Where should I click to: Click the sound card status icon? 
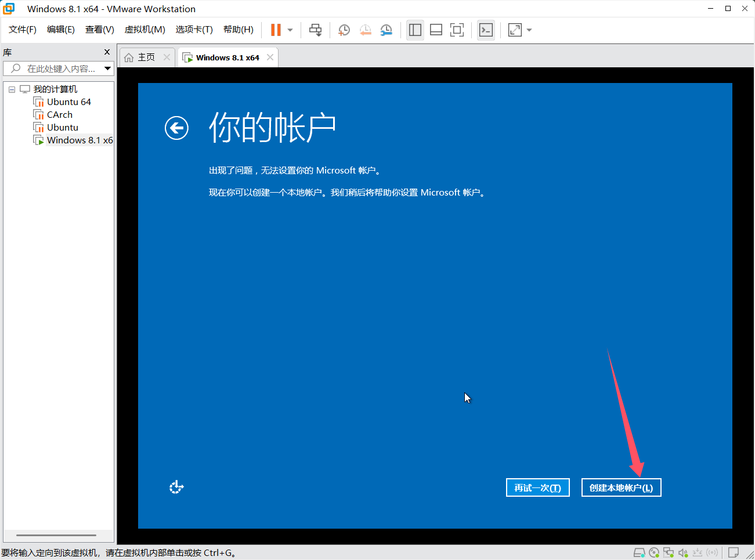coord(683,552)
